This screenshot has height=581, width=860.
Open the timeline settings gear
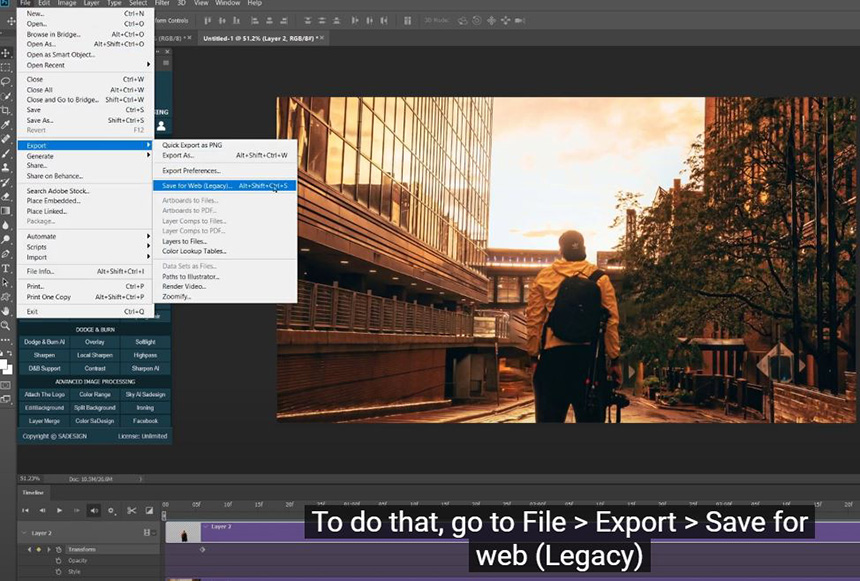(111, 511)
